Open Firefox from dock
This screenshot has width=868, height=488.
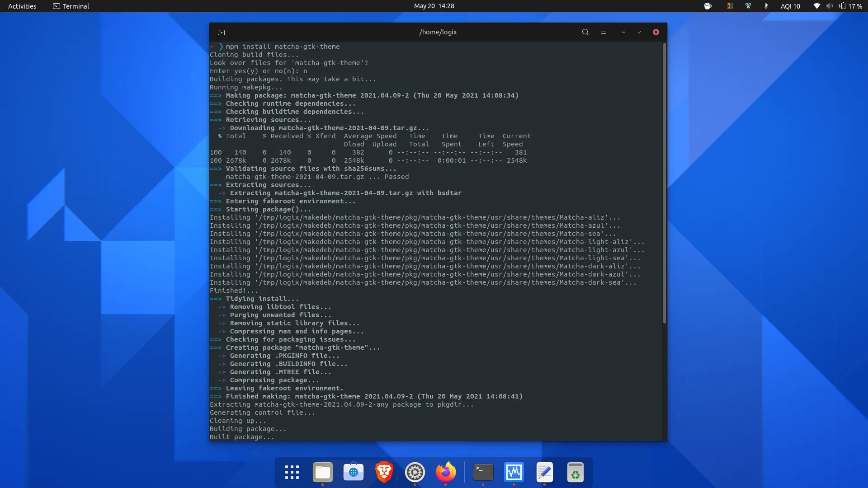tap(445, 472)
